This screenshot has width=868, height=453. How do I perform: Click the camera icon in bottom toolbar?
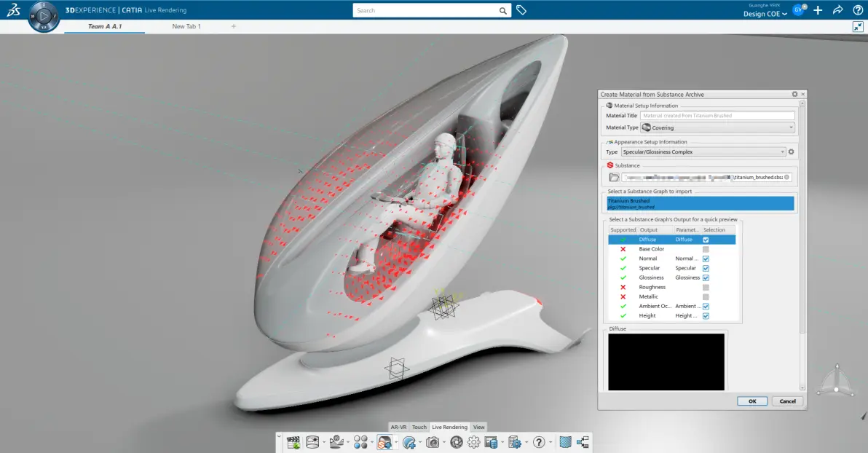(x=433, y=443)
